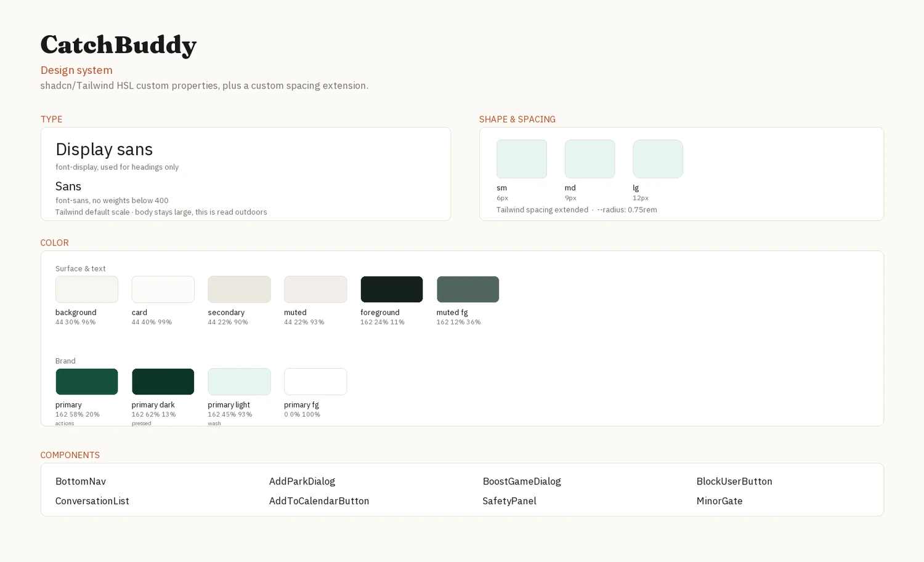Select the card color swatch

coord(163,289)
